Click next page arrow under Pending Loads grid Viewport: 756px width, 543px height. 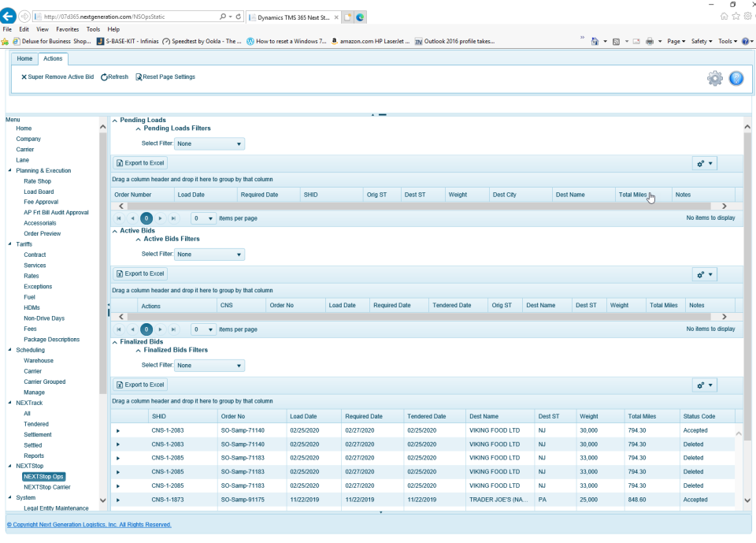pyautogui.click(x=160, y=218)
